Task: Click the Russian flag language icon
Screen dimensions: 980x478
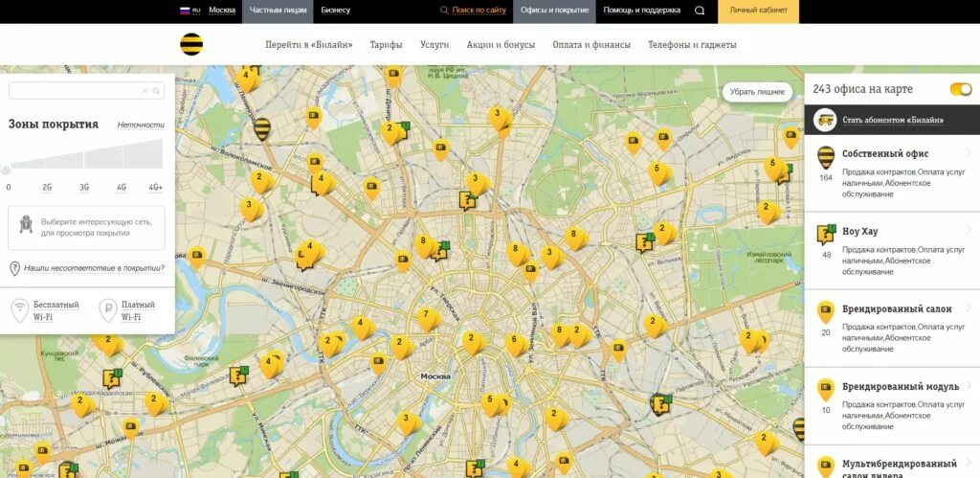Action: coord(185,11)
